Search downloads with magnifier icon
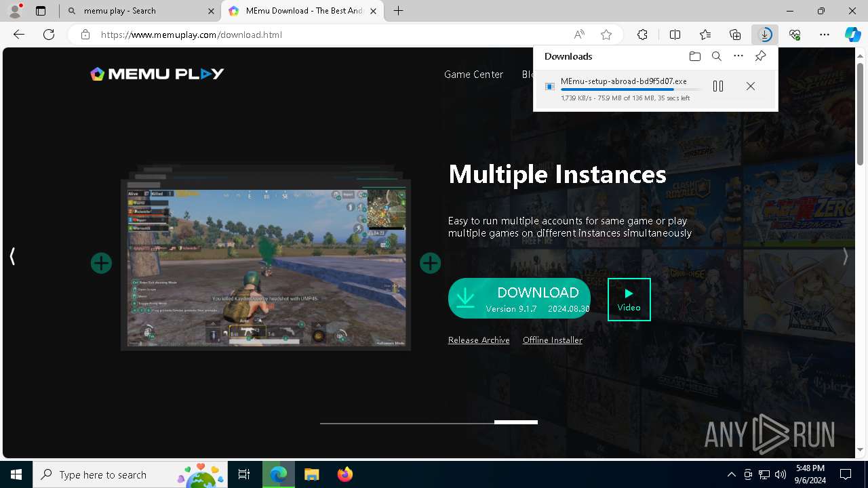Image resolution: width=868 pixels, height=488 pixels. click(717, 56)
